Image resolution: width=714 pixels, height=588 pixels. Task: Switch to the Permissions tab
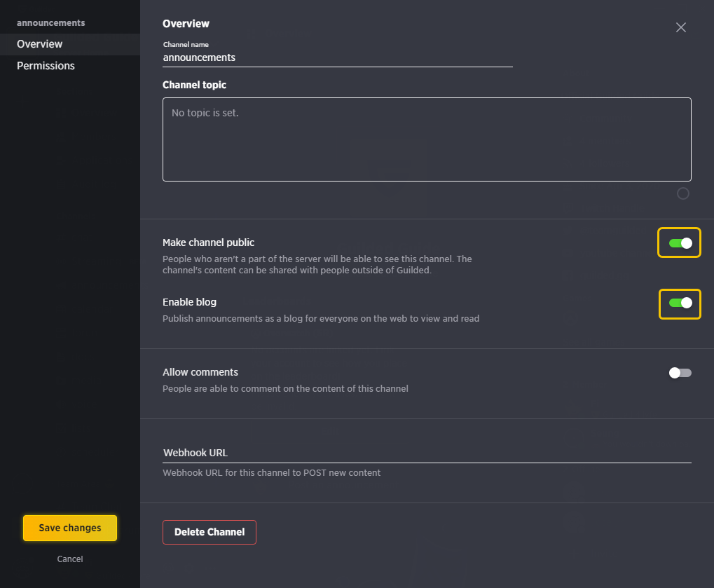[70, 66]
